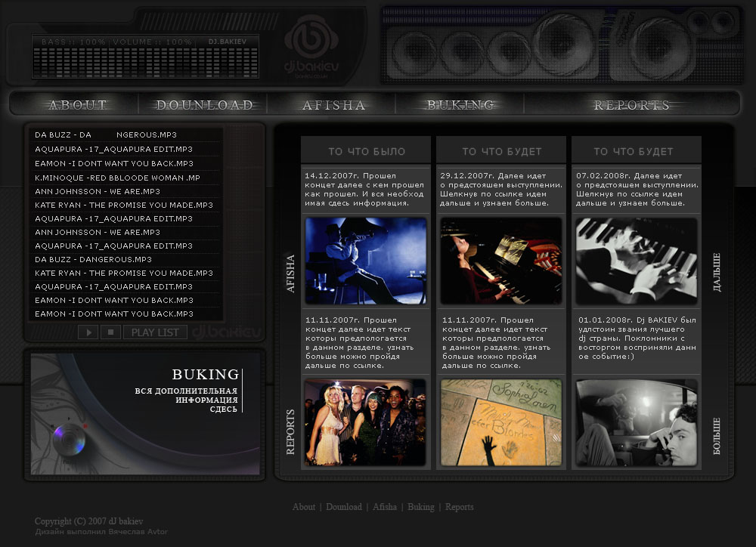
Task: Follow the footer Reports link
Action: click(460, 506)
